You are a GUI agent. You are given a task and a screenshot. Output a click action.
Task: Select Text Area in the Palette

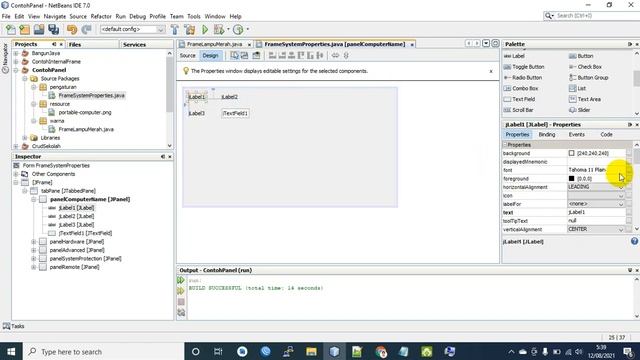coord(584,99)
